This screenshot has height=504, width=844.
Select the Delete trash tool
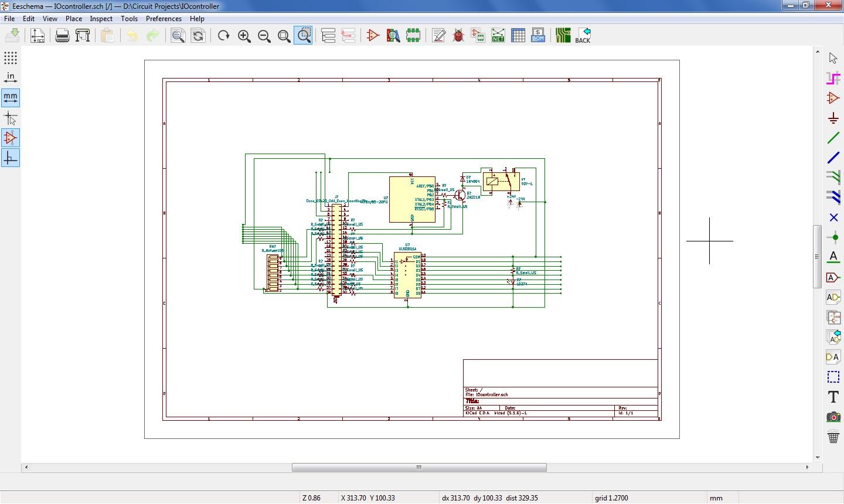click(x=833, y=437)
